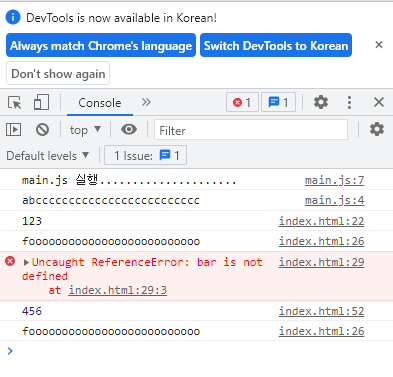393x377 pixels.
Task: Click Don't show again button
Action: point(58,73)
